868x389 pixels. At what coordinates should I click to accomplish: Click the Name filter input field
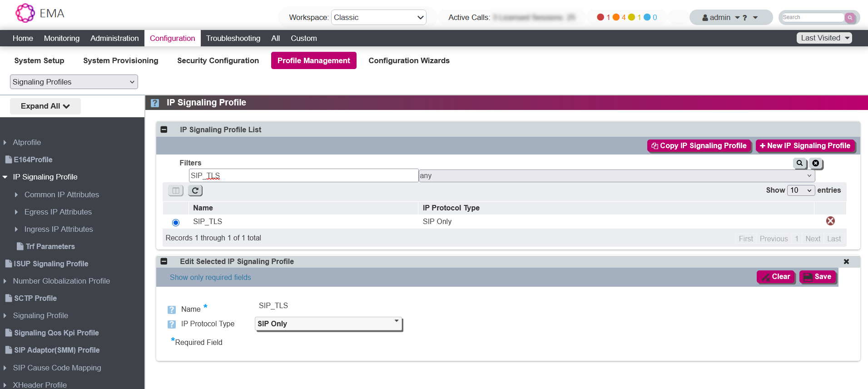303,176
